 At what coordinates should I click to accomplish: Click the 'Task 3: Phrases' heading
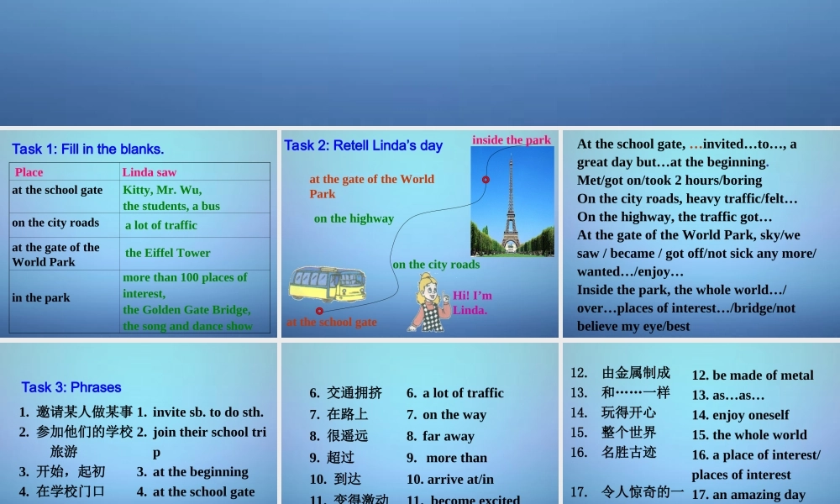tap(71, 387)
